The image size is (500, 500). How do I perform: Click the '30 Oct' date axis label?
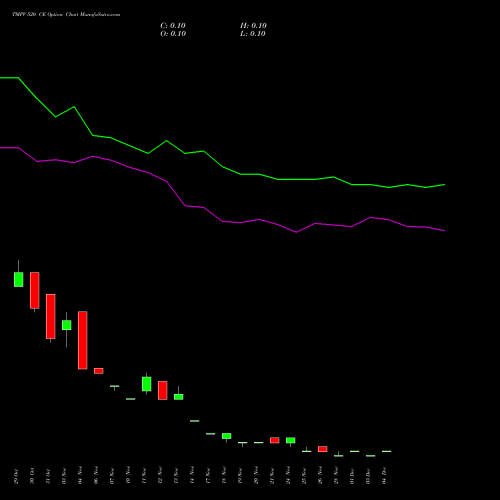[32, 476]
